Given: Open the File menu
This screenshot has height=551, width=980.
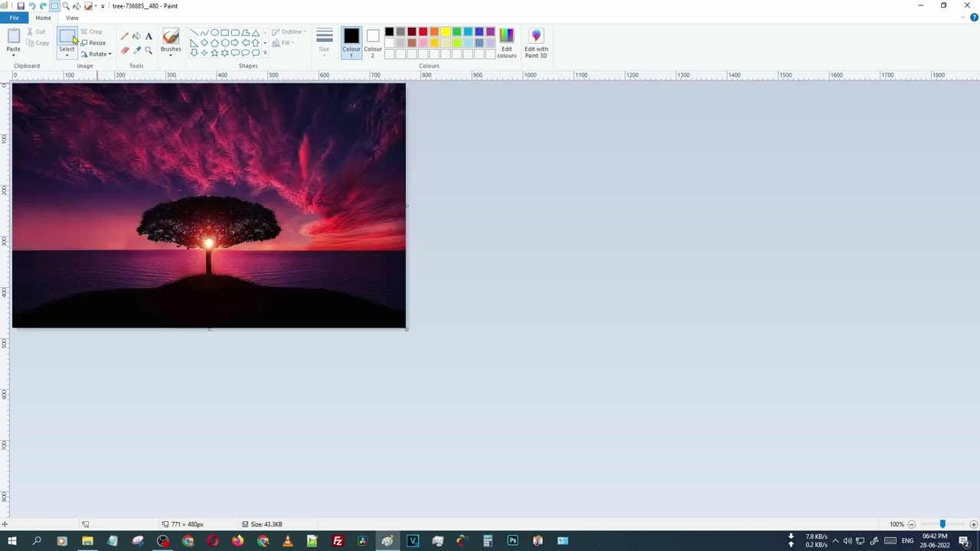Looking at the screenshot, I should pyautogui.click(x=14, y=18).
